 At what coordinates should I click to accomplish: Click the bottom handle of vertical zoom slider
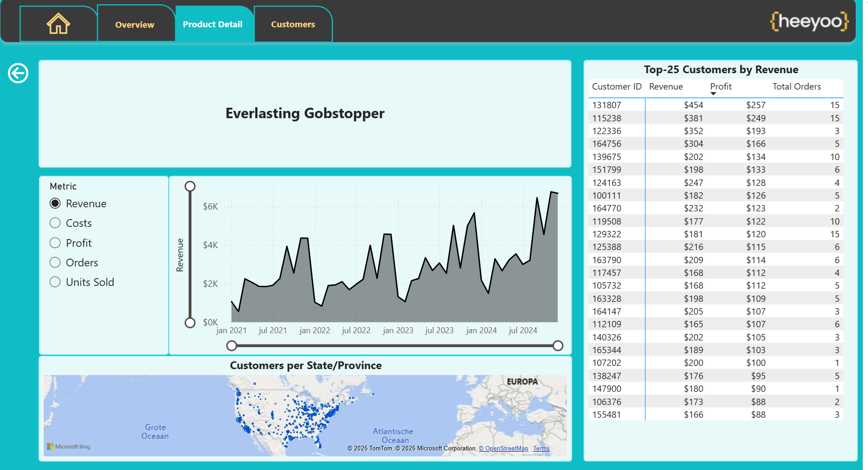[190, 323]
